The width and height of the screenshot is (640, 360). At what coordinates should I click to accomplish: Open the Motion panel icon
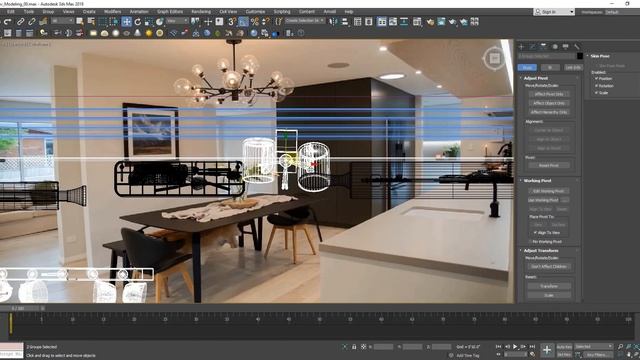pyautogui.click(x=555, y=47)
